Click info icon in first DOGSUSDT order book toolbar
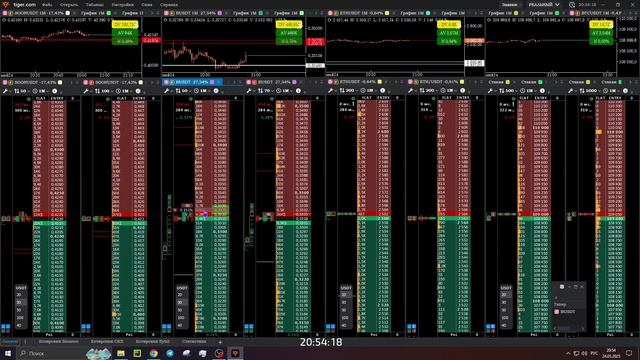This screenshot has height=360, width=640. (55, 91)
